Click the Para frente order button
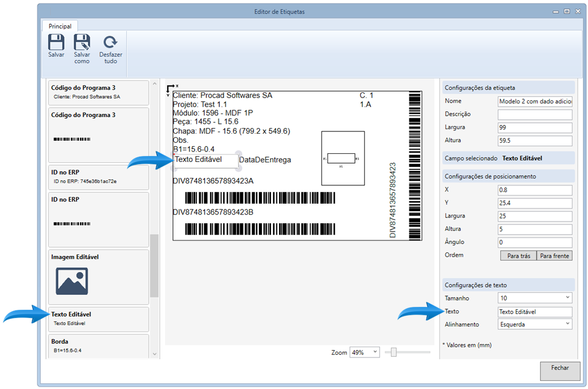588x389 pixels. point(554,256)
